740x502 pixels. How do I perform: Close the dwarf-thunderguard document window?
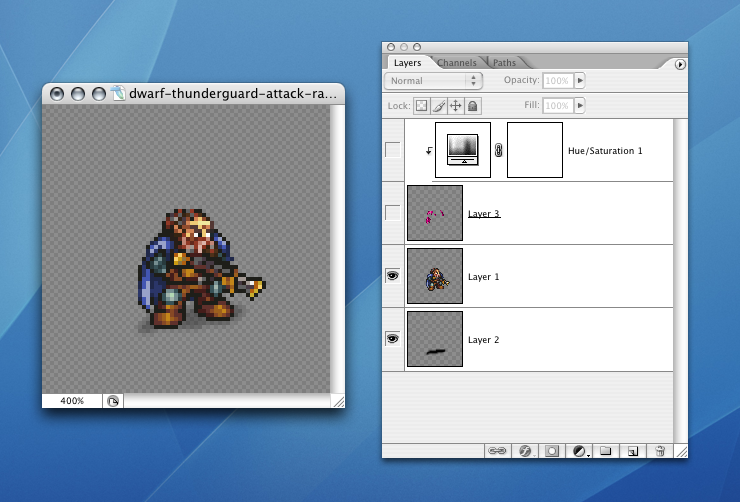point(57,94)
